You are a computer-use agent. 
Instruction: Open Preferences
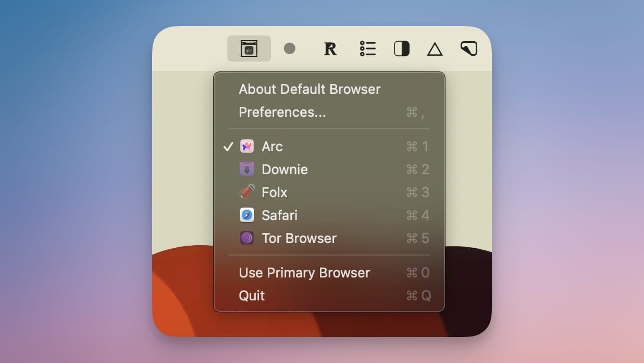(282, 112)
